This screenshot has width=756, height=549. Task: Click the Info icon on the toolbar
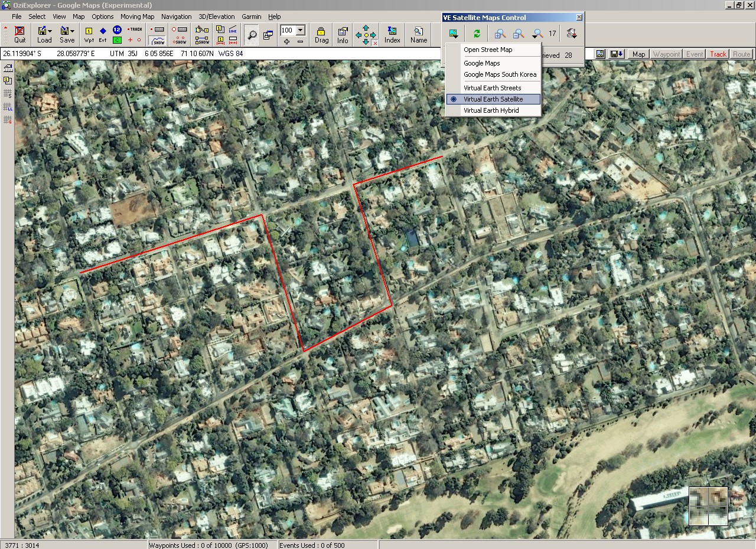click(x=342, y=34)
